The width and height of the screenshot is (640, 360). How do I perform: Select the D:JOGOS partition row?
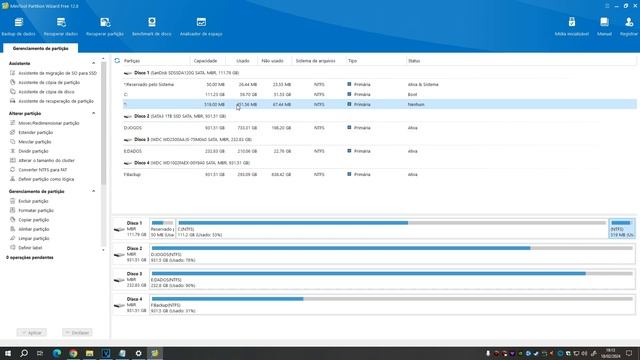(x=379, y=128)
